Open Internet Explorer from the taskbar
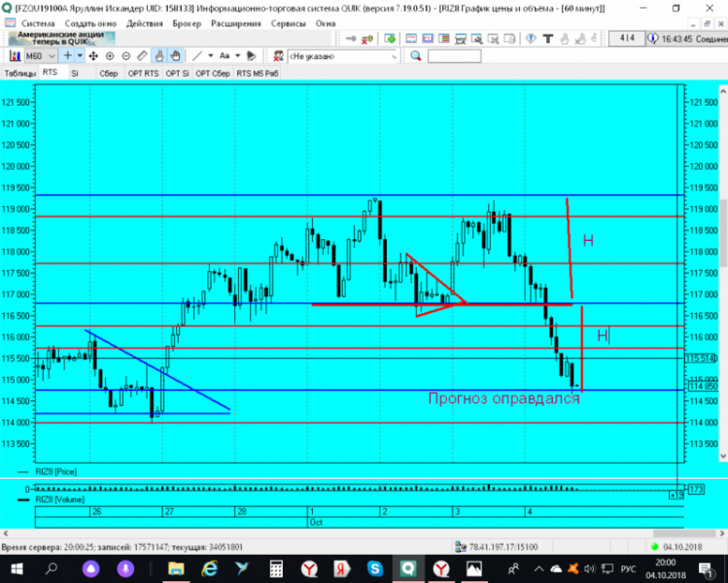 [209, 568]
